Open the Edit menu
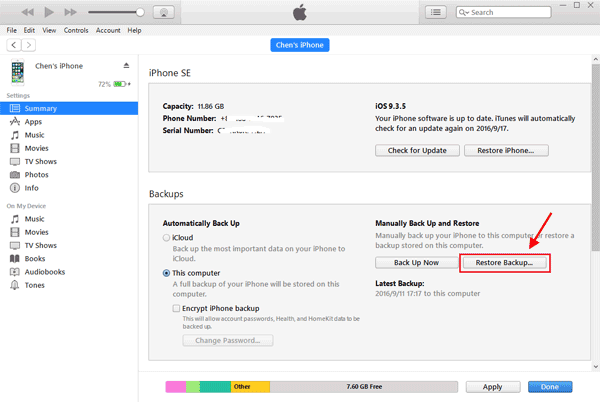600x402 pixels. pos(29,30)
